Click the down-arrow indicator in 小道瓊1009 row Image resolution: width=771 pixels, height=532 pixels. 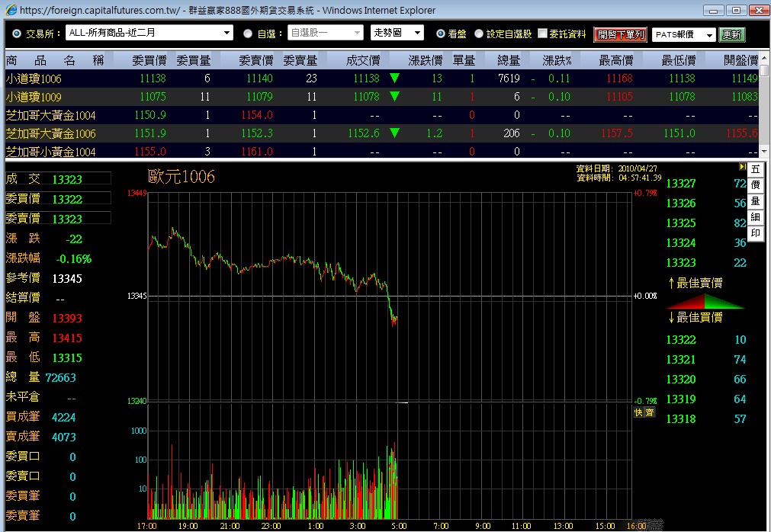[394, 96]
